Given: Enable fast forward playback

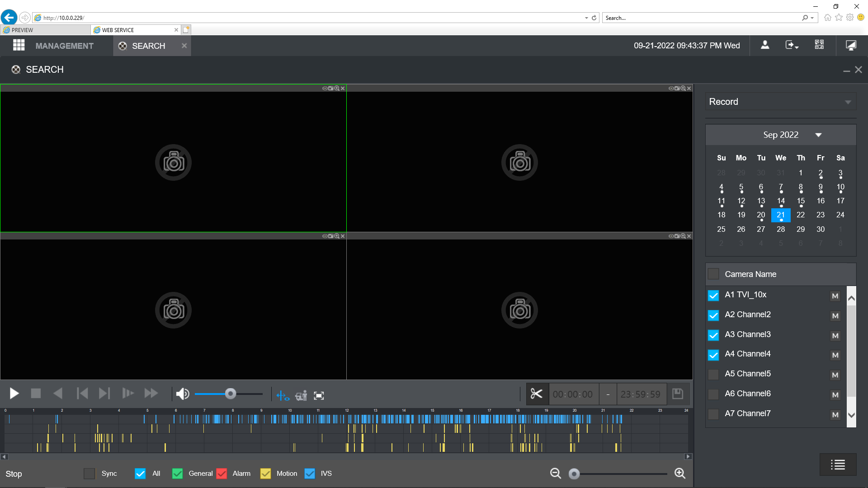Looking at the screenshot, I should 151,394.
